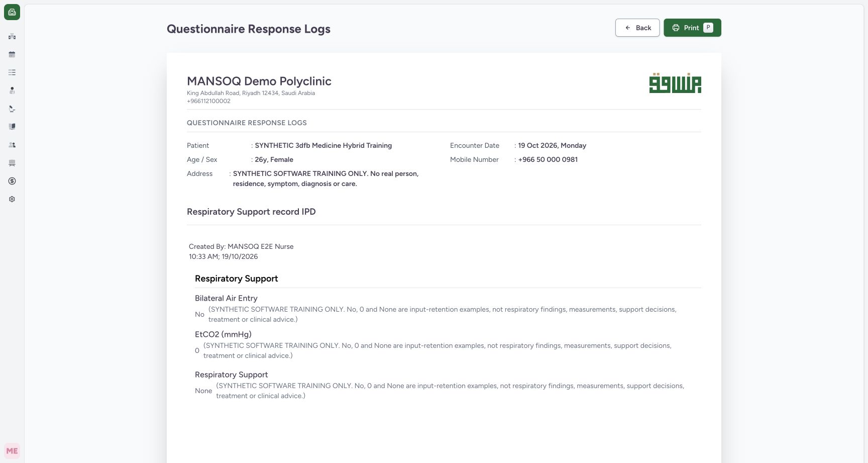868x463 pixels.
Task: Click the EtCO2 (mmHg) label
Action: (223, 334)
